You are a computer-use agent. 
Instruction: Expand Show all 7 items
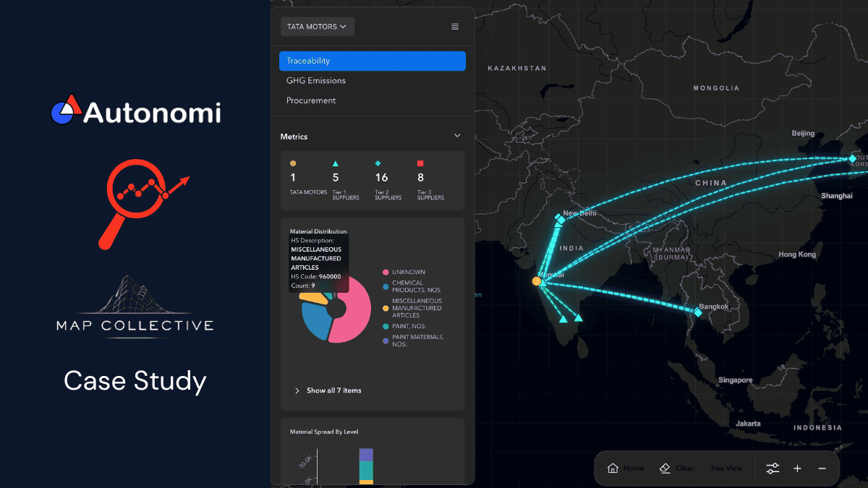(x=328, y=390)
